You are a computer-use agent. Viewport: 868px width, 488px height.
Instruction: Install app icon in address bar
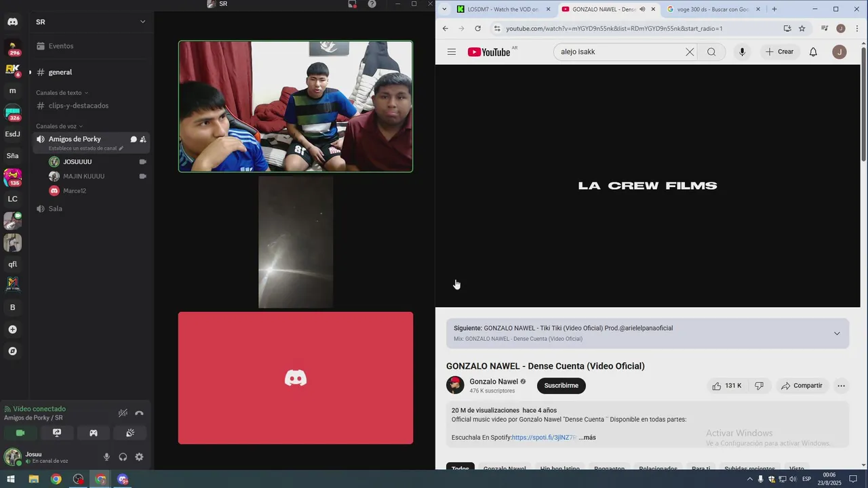coord(787,28)
